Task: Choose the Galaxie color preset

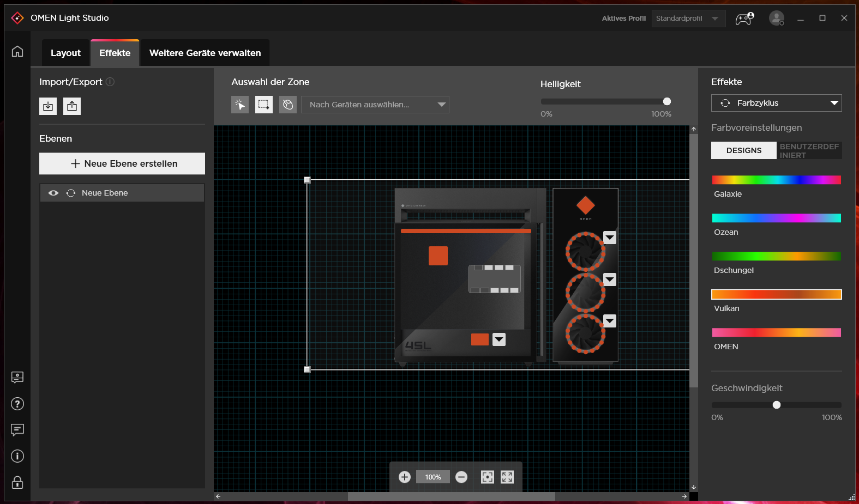Action: click(777, 180)
